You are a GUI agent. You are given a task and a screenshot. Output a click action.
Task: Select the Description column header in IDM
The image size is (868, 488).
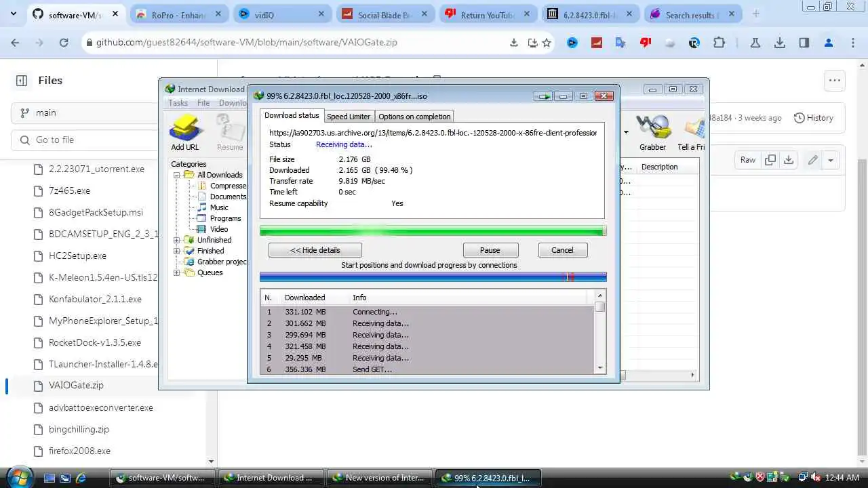tap(659, 167)
